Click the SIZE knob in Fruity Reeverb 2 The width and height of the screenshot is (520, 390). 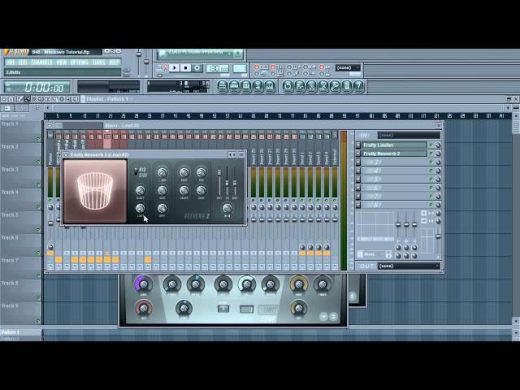(x=162, y=191)
